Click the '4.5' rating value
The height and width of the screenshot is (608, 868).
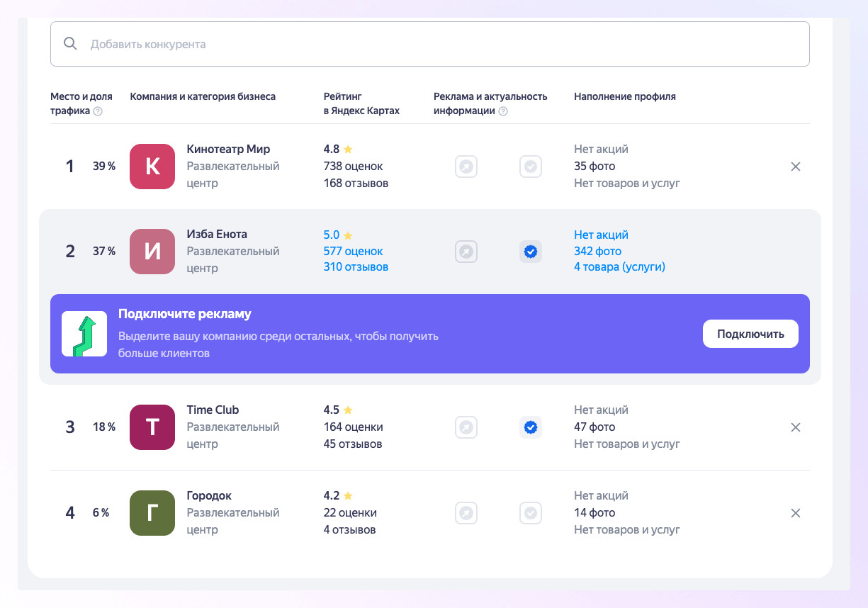click(332, 410)
